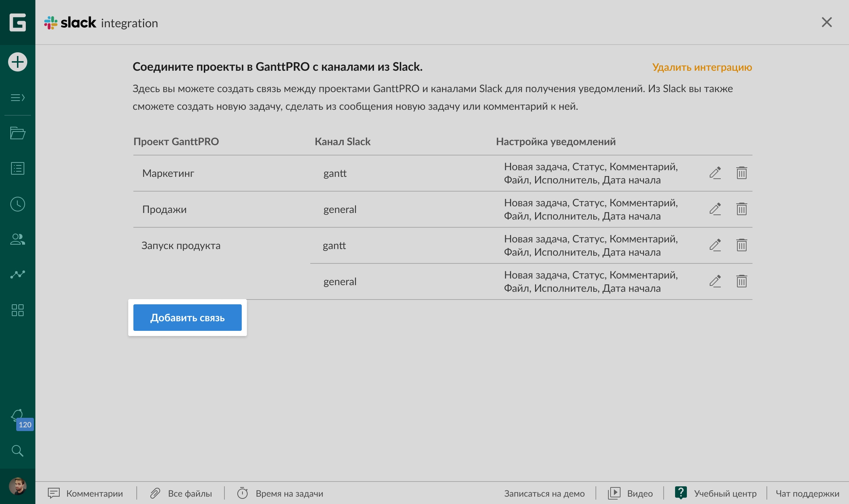Expand the sidebar navigation menu
Viewport: 849px width, 504px height.
17,98
